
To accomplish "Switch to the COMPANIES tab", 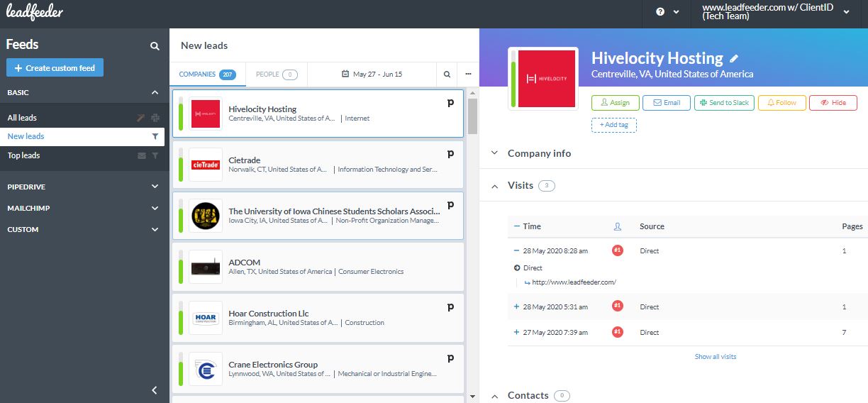I will coord(207,74).
